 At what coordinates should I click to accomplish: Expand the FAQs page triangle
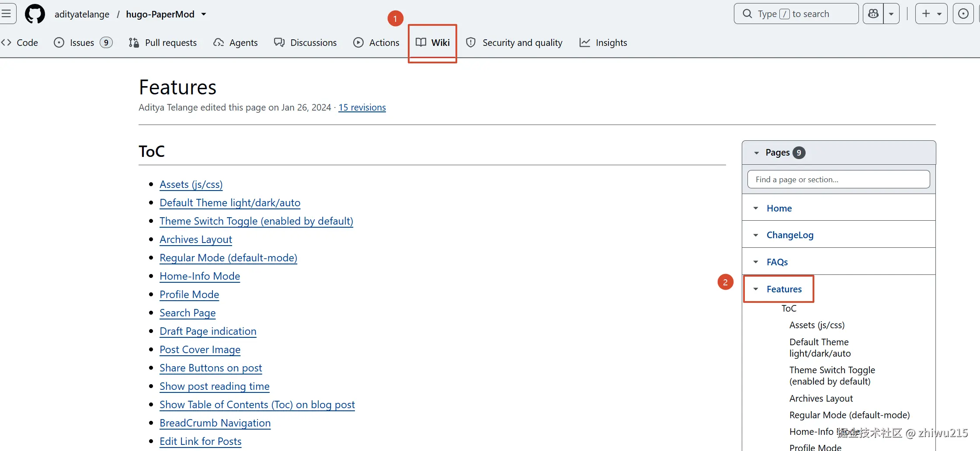coord(756,262)
